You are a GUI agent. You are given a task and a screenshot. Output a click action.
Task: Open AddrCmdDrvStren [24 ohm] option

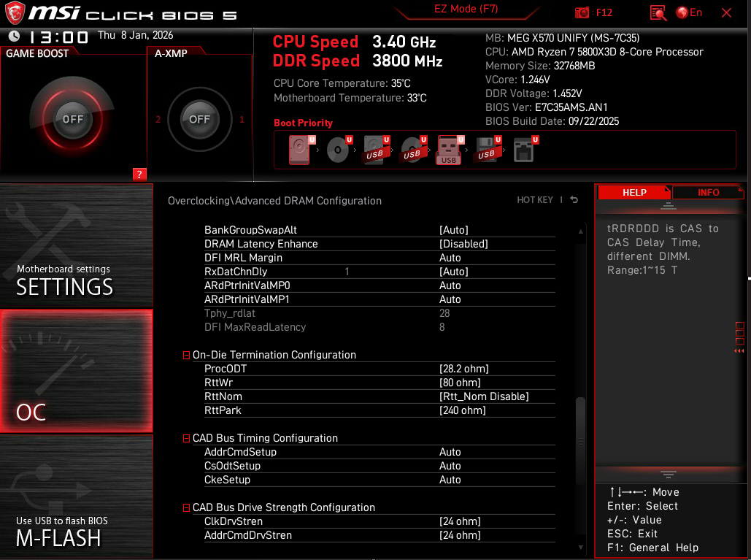[460, 535]
